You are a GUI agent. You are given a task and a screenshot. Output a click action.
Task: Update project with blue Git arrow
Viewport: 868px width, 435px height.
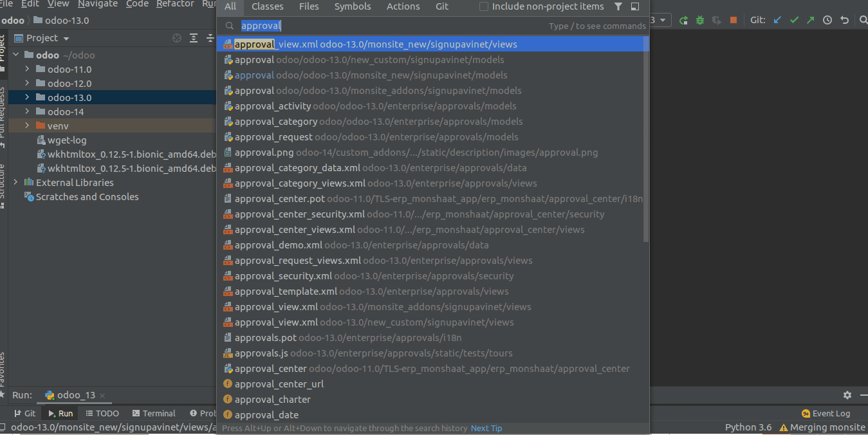(x=777, y=21)
